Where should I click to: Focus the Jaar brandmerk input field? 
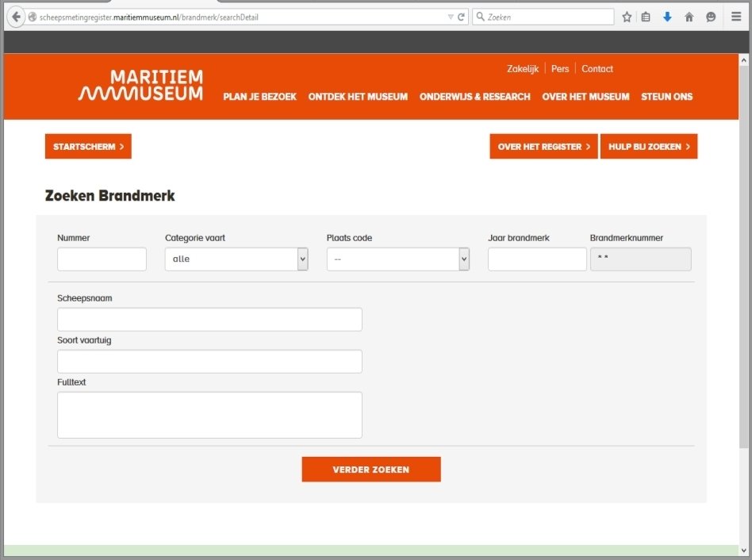click(537, 259)
